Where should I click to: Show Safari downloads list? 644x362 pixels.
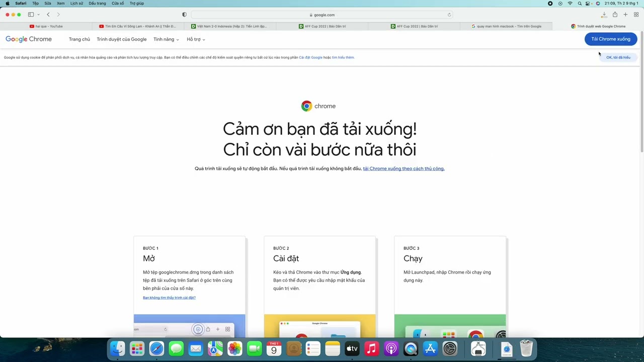pos(604,15)
